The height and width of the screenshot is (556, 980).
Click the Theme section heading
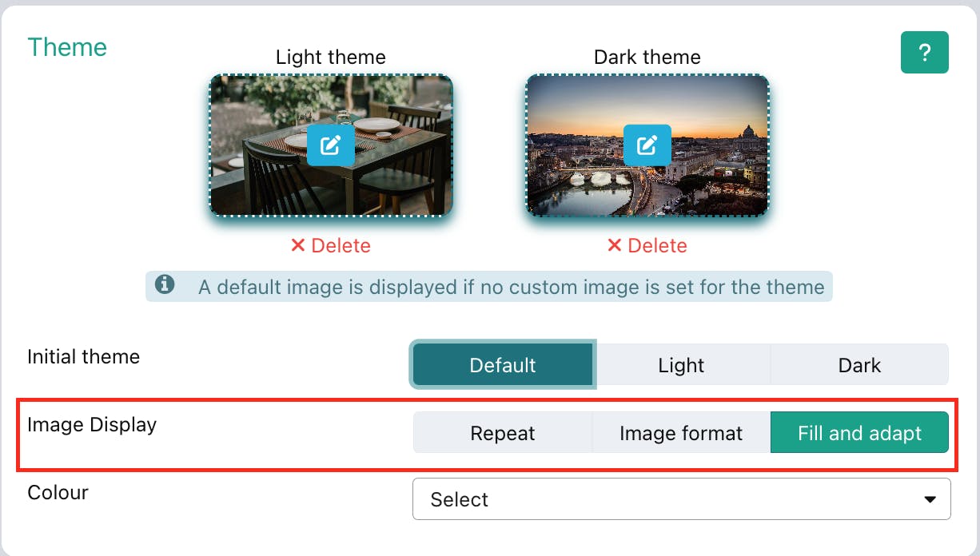tap(67, 47)
